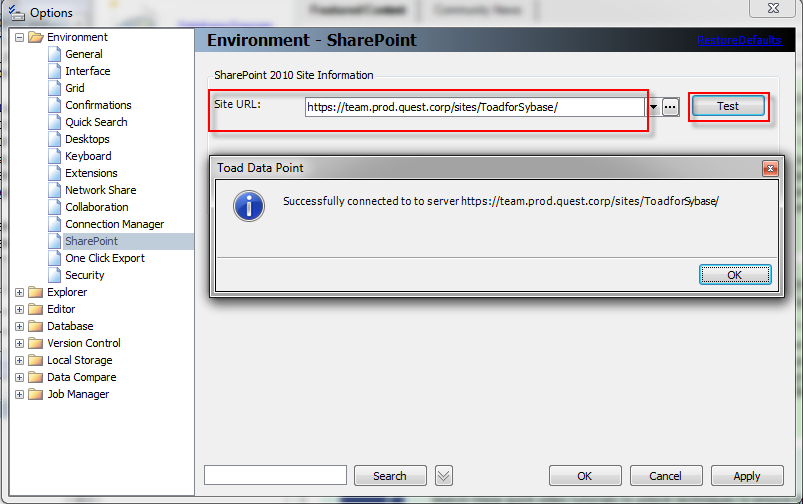803x504 pixels.
Task: Expand the Version Control node
Action: point(19,343)
